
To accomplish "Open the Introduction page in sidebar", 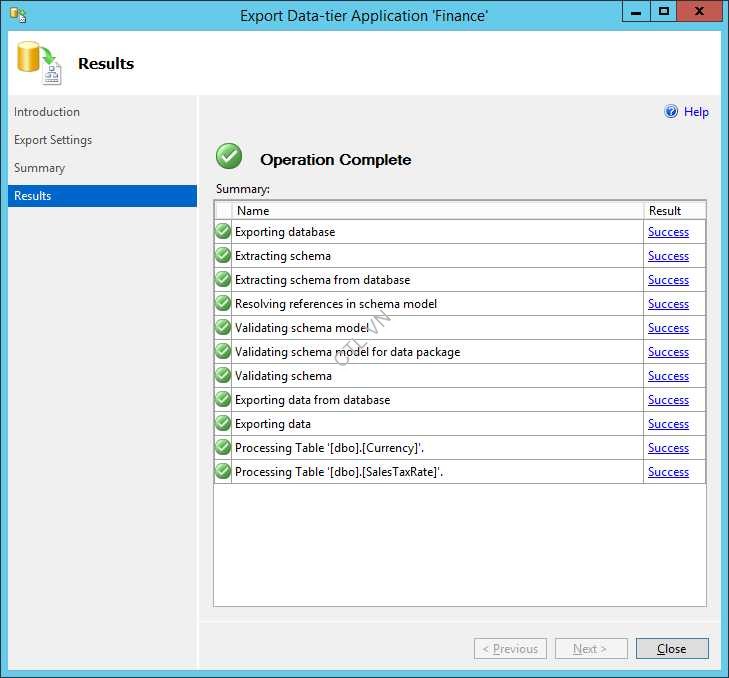I will click(x=47, y=112).
